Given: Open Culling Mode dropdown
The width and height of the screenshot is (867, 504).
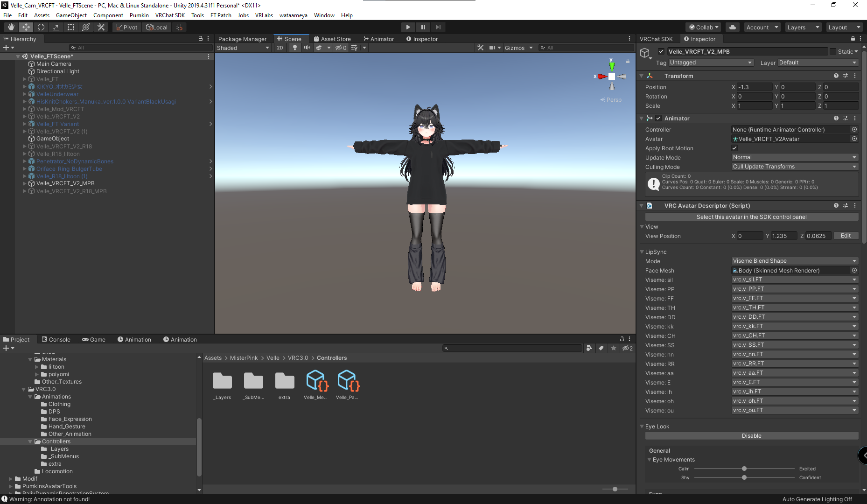Looking at the screenshot, I should coord(795,167).
